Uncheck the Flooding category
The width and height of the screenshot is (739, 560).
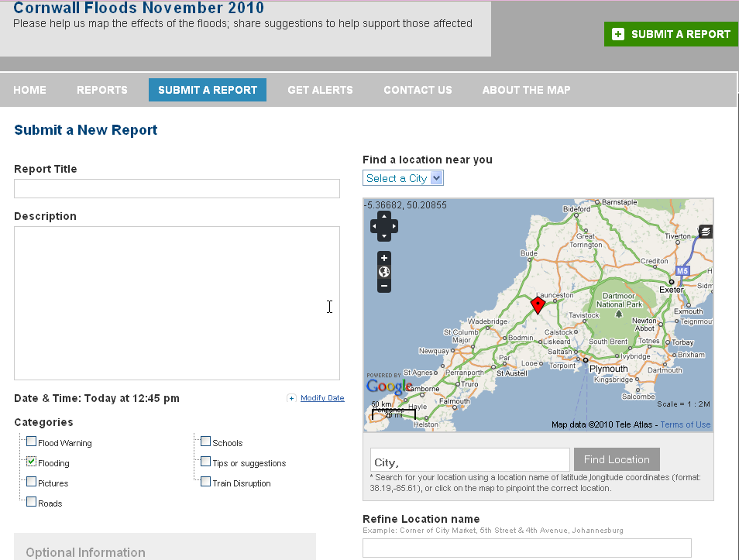click(31, 462)
